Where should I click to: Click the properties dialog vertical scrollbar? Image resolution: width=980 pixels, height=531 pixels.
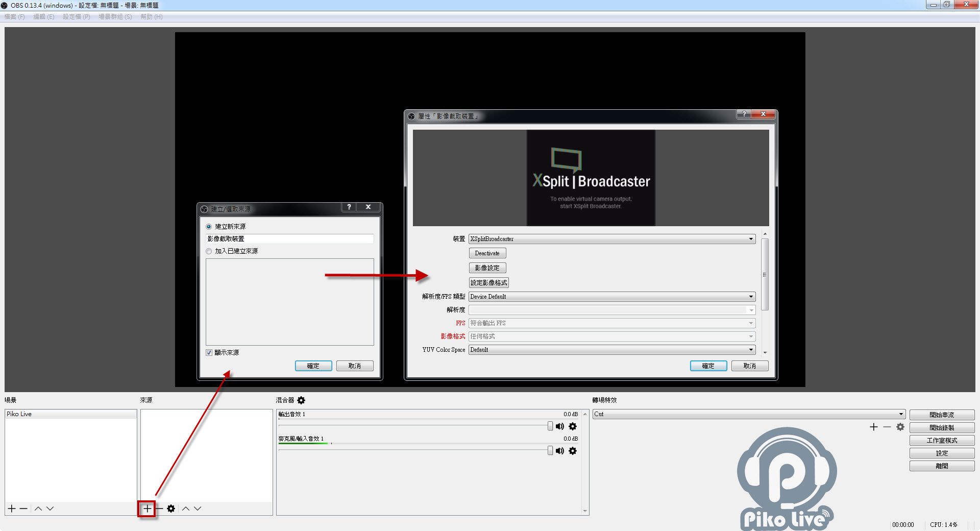coord(765,275)
